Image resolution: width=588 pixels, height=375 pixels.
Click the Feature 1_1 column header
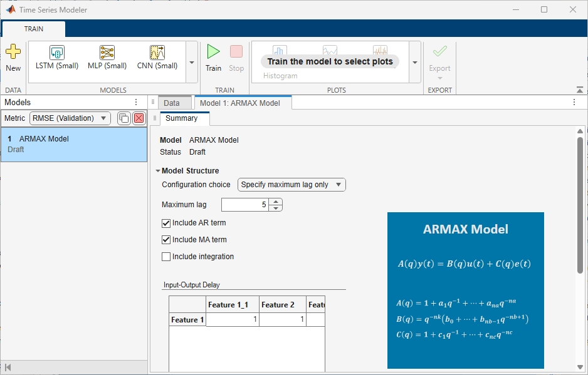(233, 305)
